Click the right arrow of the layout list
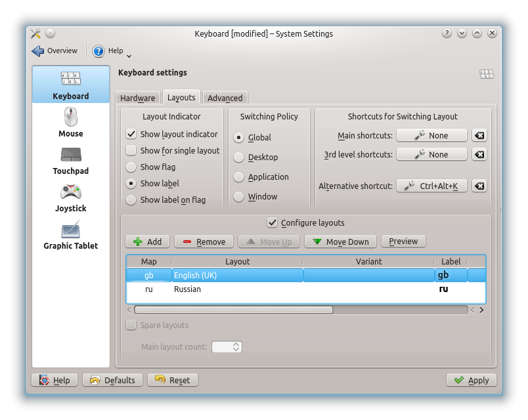This screenshot has height=420, width=528. [480, 309]
